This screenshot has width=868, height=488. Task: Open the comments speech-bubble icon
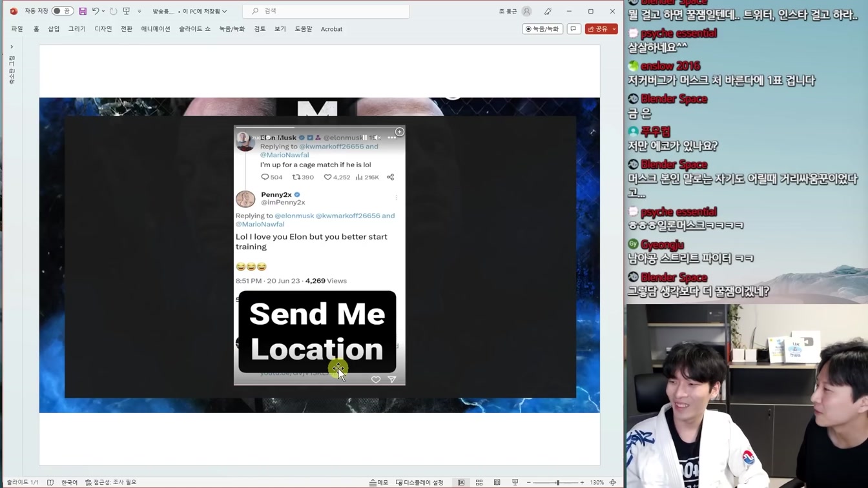pyautogui.click(x=573, y=29)
